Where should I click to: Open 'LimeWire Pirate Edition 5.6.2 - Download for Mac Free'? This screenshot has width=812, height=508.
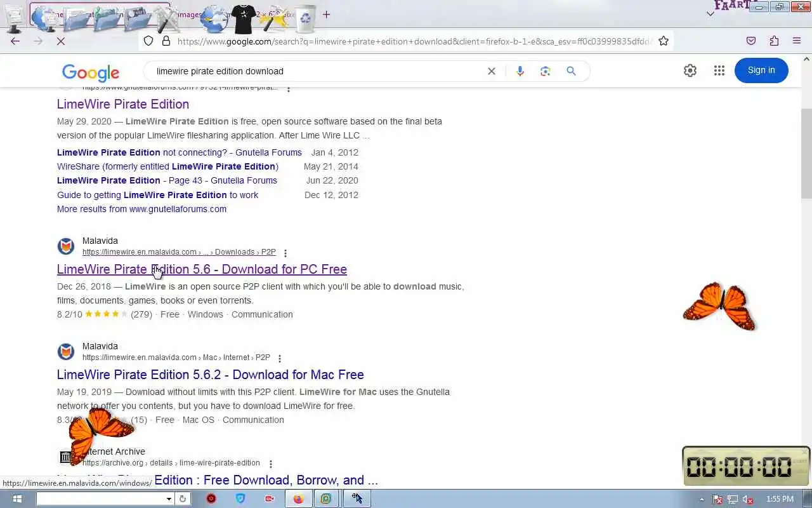[211, 375]
